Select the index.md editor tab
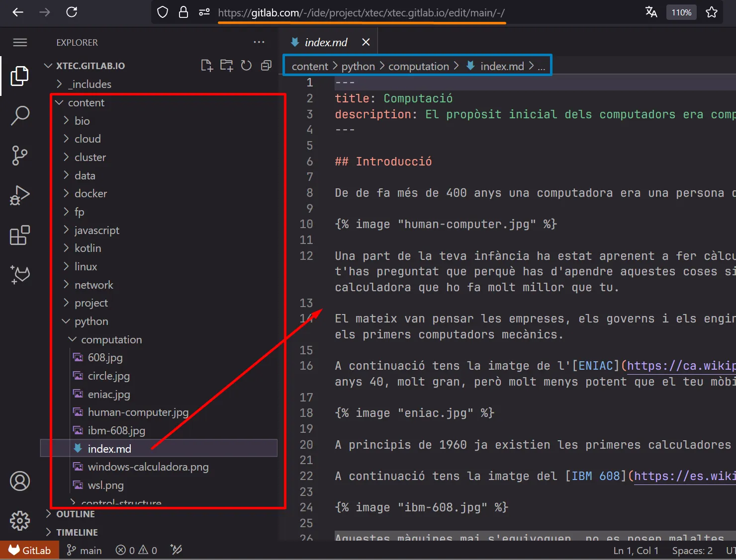Image resolution: width=736 pixels, height=560 pixels. (326, 42)
